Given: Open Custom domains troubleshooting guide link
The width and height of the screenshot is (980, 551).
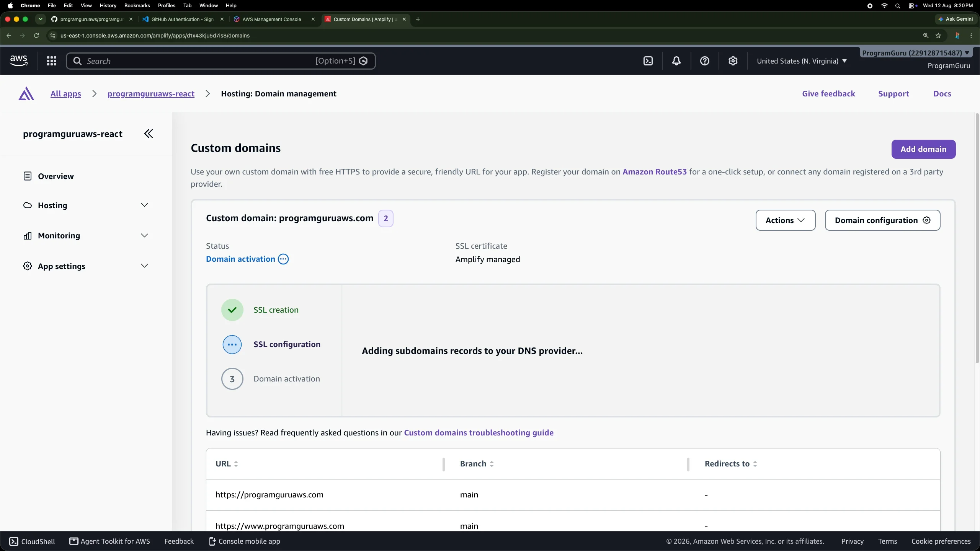Looking at the screenshot, I should tap(479, 433).
